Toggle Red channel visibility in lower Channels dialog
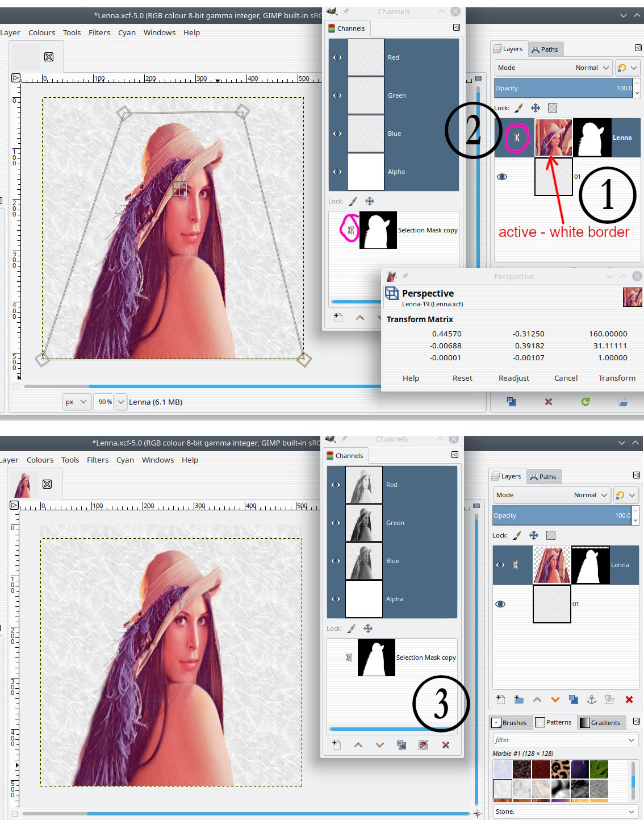Image resolution: width=644 pixels, height=820 pixels. coord(336,485)
